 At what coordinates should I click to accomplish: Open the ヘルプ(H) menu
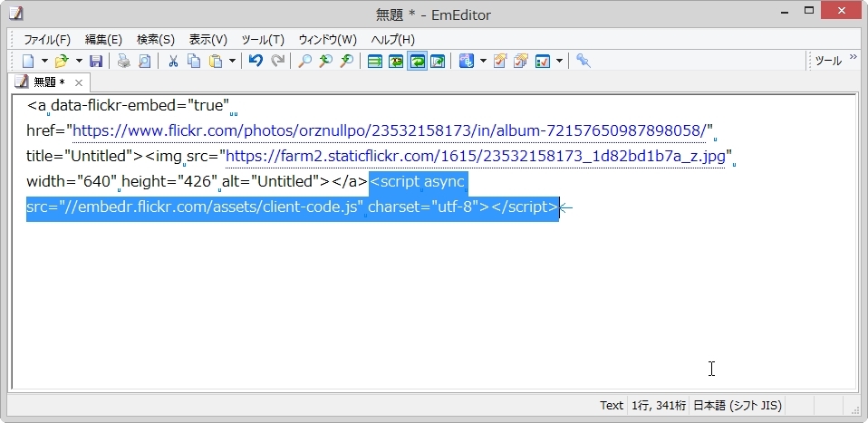392,40
